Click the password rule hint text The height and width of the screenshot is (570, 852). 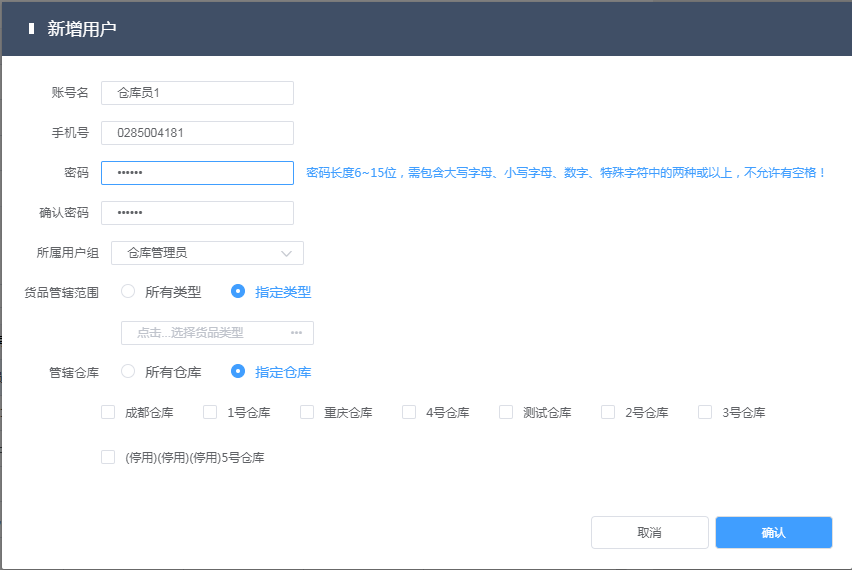[565, 173]
